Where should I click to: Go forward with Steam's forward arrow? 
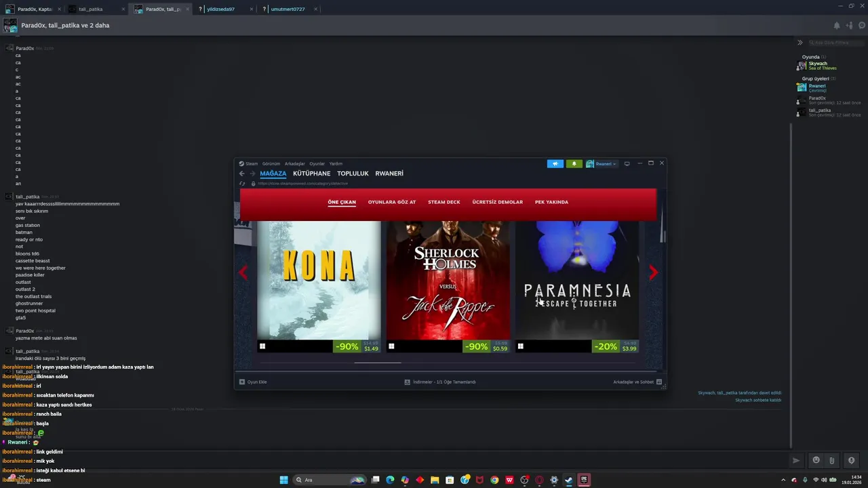pos(252,174)
